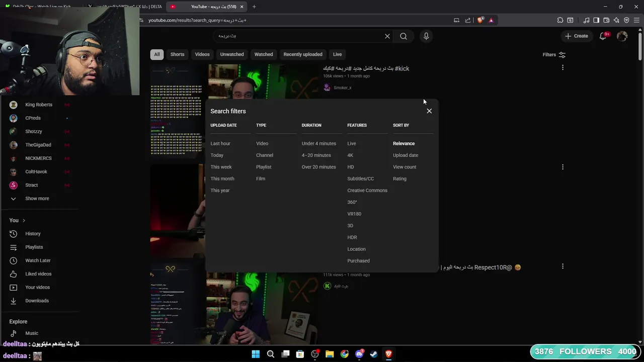This screenshot has width=644, height=362.
Task: Select the HDR feature filter
Action: click(x=352, y=237)
